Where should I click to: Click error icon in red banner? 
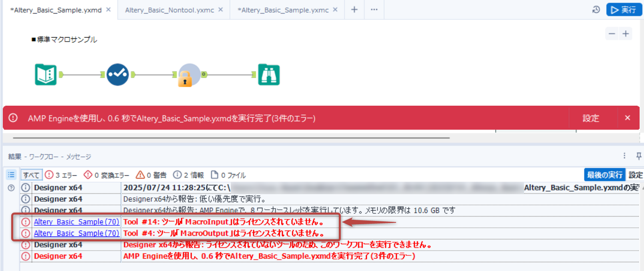tap(13, 118)
